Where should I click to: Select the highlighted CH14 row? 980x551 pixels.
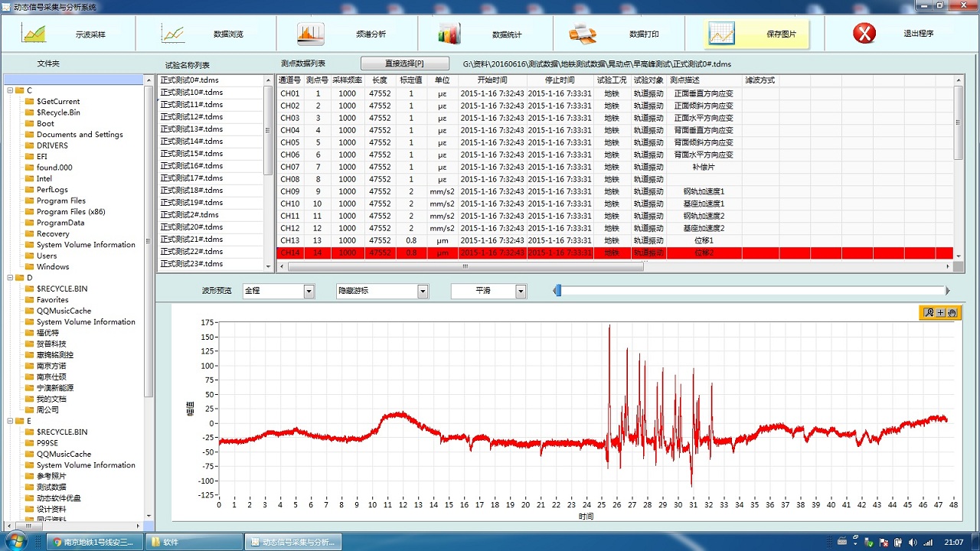pyautogui.click(x=614, y=253)
